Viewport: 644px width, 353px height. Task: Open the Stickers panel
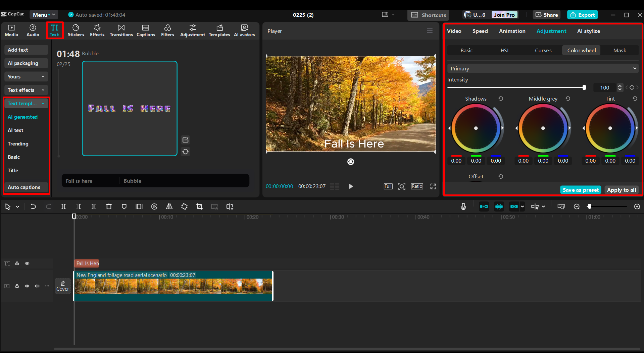[x=76, y=30]
